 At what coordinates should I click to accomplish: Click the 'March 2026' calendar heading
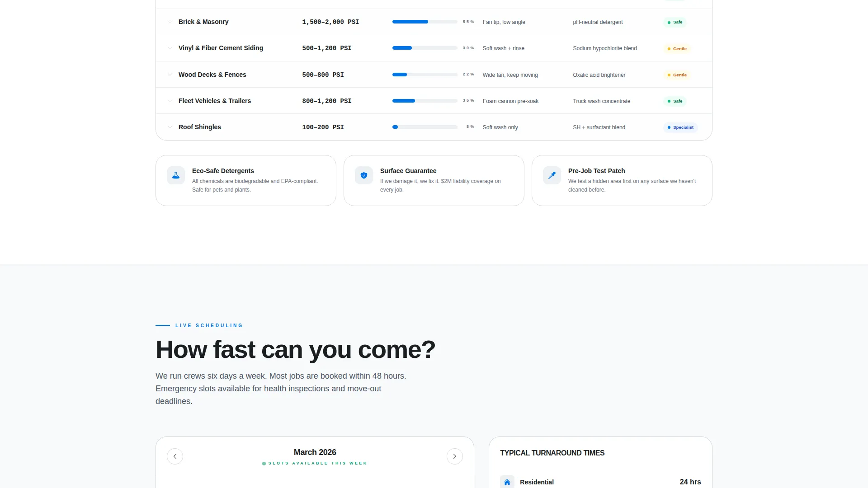pyautogui.click(x=315, y=452)
